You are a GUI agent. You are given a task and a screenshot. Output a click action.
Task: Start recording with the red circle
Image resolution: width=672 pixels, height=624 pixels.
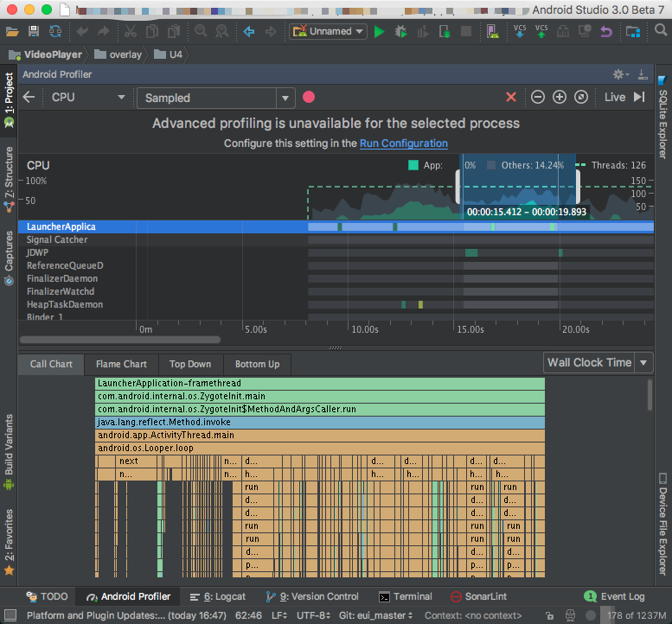click(x=309, y=97)
